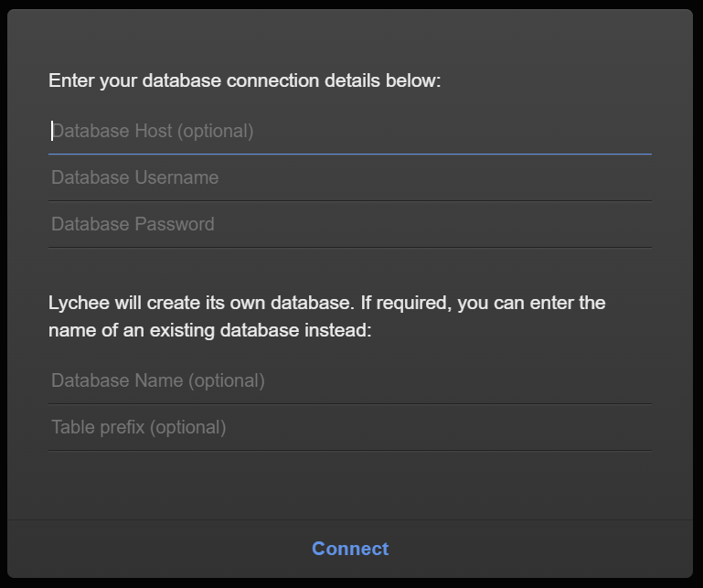Image resolution: width=703 pixels, height=588 pixels.
Task: Click the word "Password" in the placeholder
Action: 175,225
